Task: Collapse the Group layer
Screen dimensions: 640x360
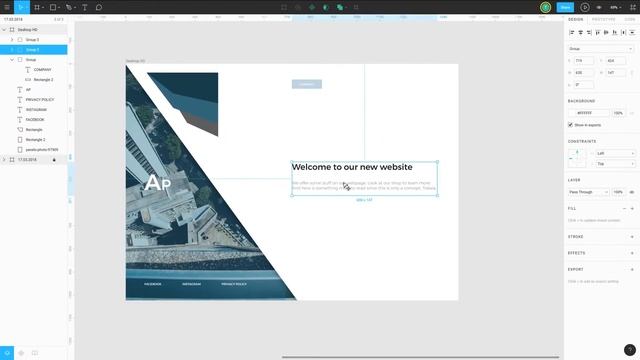Action: [12, 60]
